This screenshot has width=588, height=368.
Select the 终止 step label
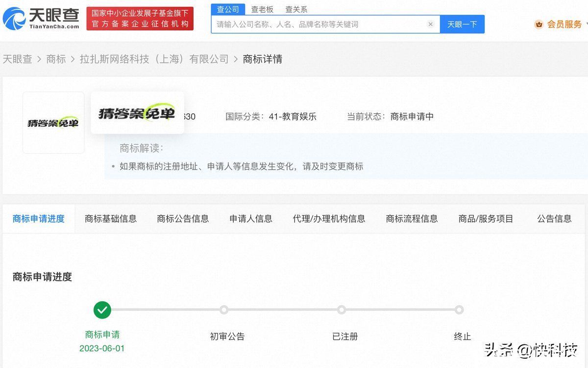pos(463,337)
